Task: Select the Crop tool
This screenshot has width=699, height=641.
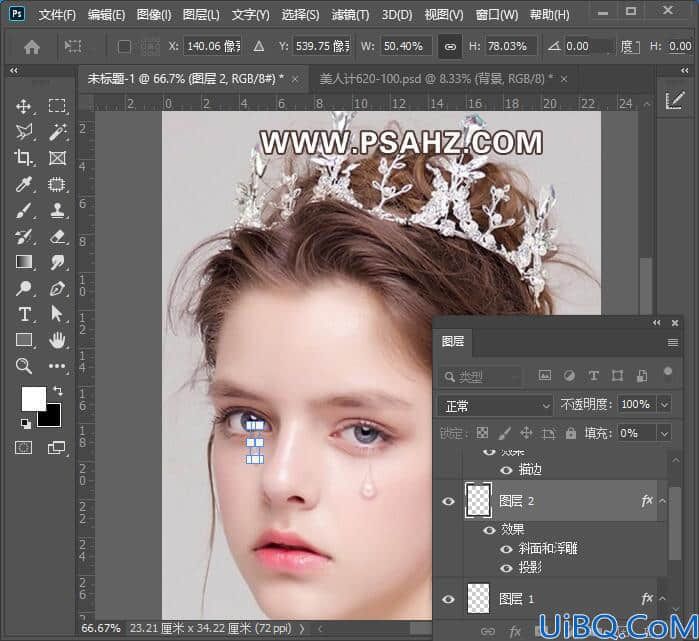Action: 24,158
